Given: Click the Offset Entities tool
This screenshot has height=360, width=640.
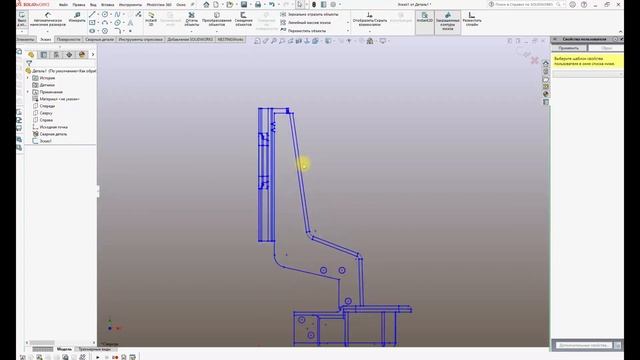Looking at the screenshot, I should [x=243, y=19].
